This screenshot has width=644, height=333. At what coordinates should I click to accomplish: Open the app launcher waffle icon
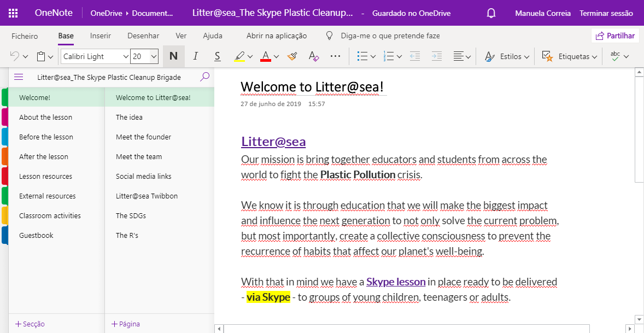pyautogui.click(x=13, y=13)
